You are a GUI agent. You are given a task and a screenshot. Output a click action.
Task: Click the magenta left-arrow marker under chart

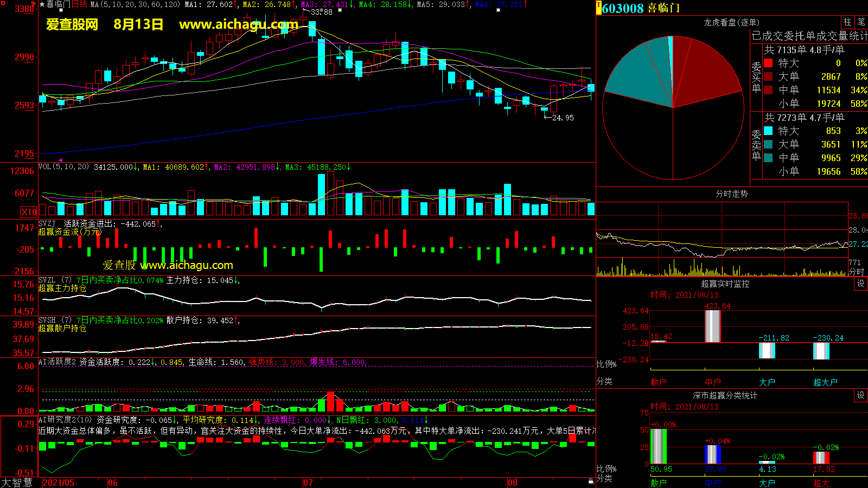[x=60, y=160]
